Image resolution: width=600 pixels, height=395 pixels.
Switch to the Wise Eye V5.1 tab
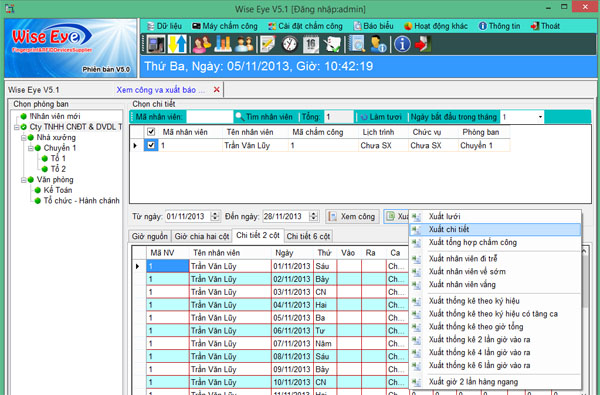(34, 90)
